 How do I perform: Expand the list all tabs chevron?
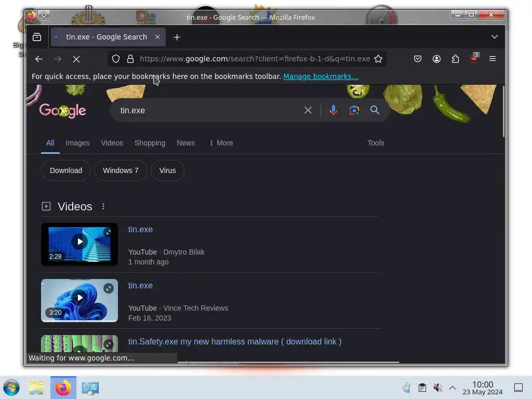click(x=495, y=37)
